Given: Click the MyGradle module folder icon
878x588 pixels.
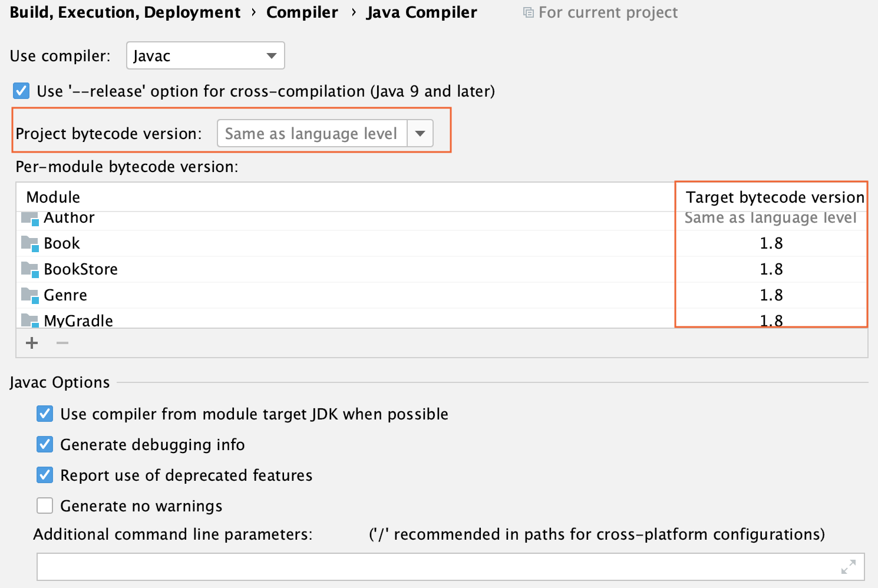Looking at the screenshot, I should click(x=29, y=321).
